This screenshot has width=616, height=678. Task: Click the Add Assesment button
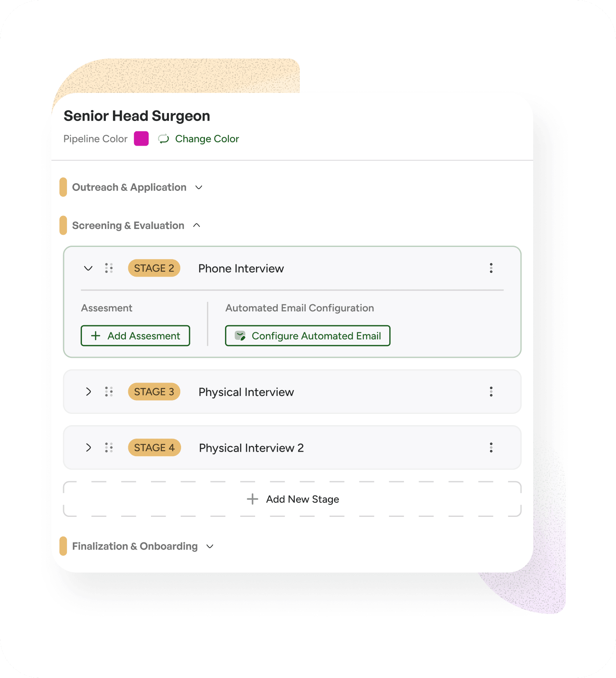coord(135,336)
